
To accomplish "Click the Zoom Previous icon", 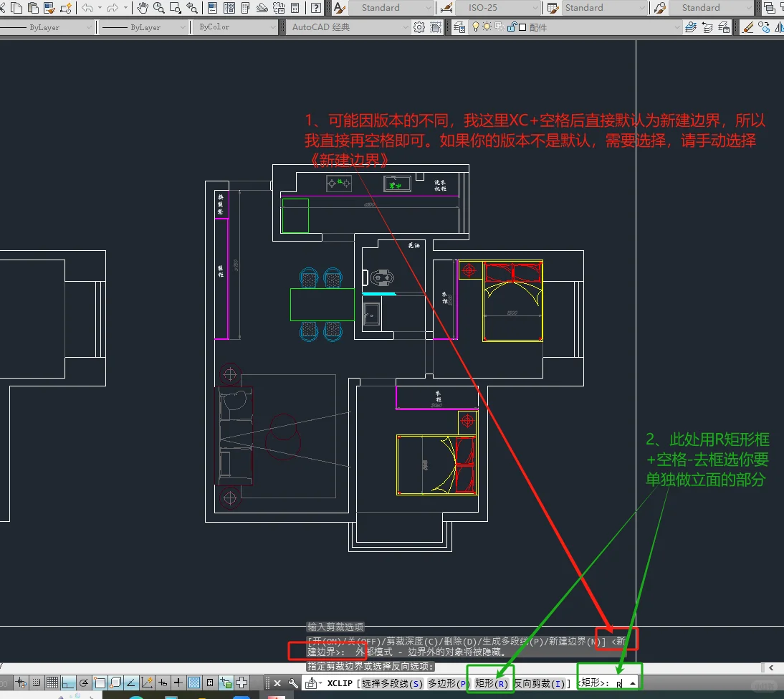I will click(191, 7).
